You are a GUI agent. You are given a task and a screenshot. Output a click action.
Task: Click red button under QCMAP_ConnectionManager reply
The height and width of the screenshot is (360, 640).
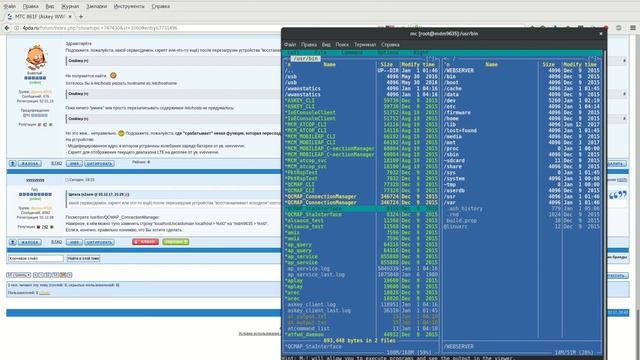click(145, 242)
